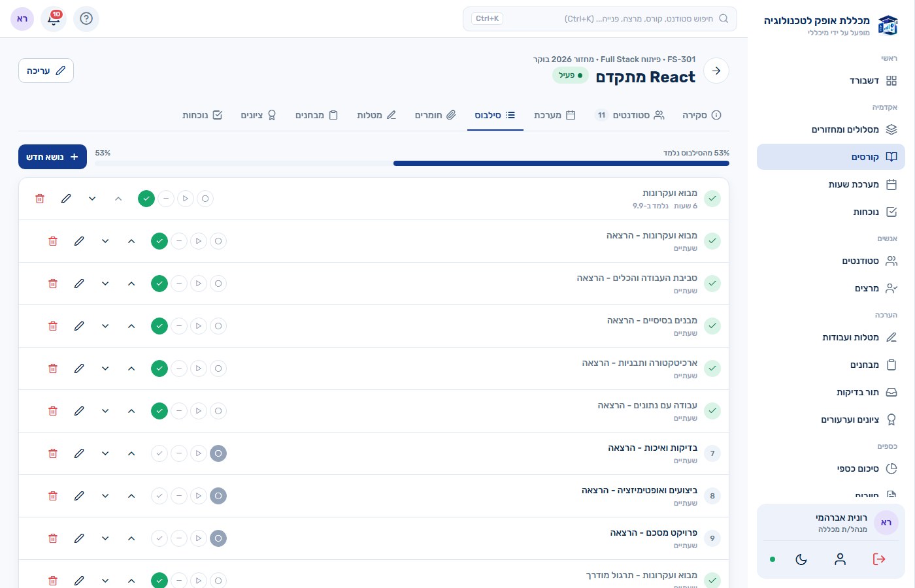The image size is (915, 588).
Task: Move 'מבוא ועקרונות - הרצאה' up
Action: coord(131,241)
